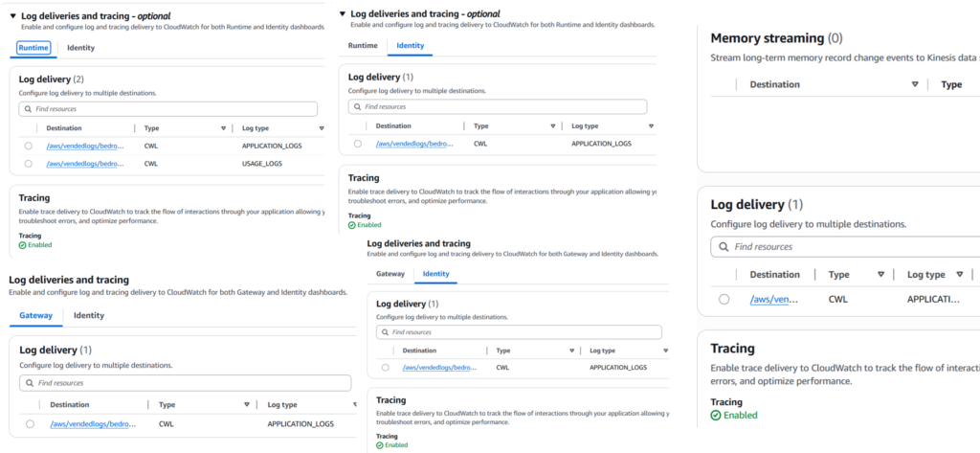Open Identity tab beside the outlined Runtime tab
980x453 pixels.
point(81,48)
